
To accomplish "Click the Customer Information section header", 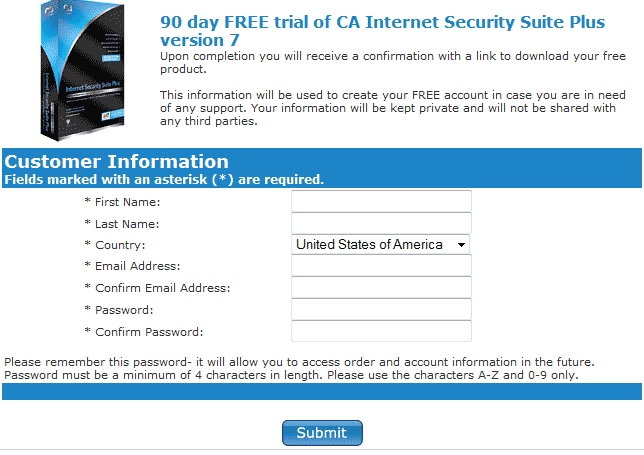I will point(117,161).
